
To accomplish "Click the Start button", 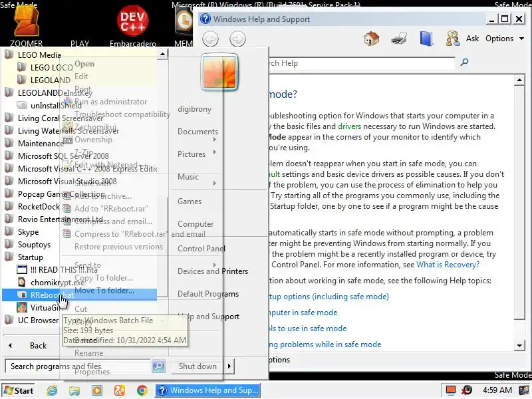I will pyautogui.click(x=19, y=390).
